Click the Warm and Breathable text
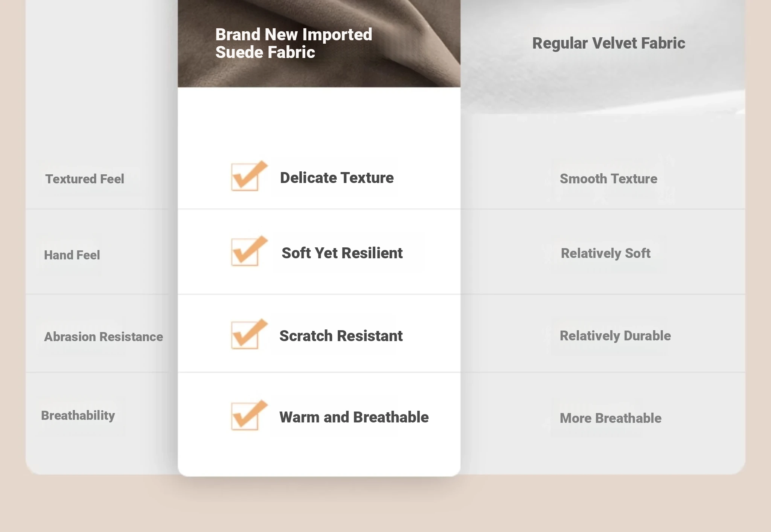Screen dimensions: 771x532 pos(354,417)
